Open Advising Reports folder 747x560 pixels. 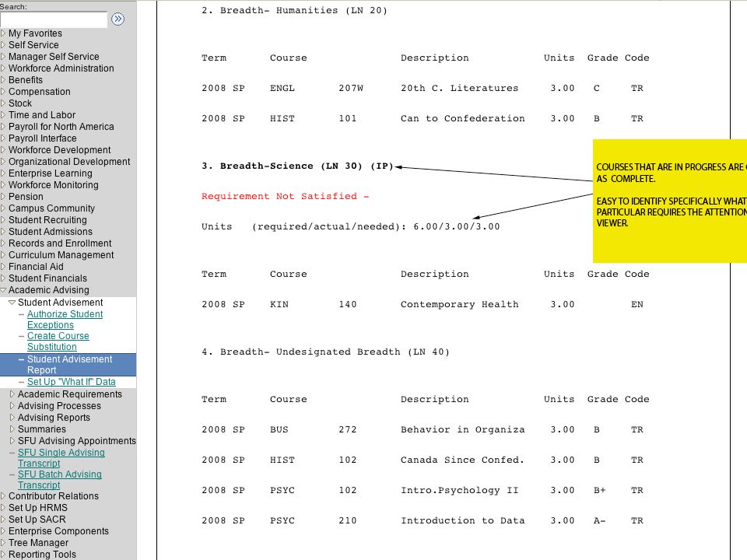[x=54, y=418]
